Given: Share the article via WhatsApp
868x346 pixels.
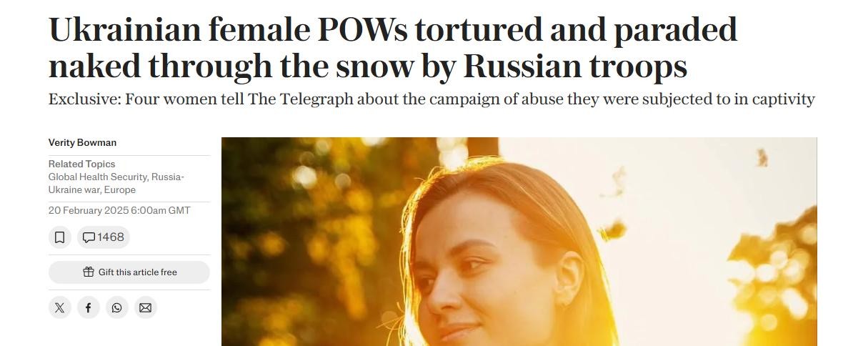Looking at the screenshot, I should click(116, 307).
